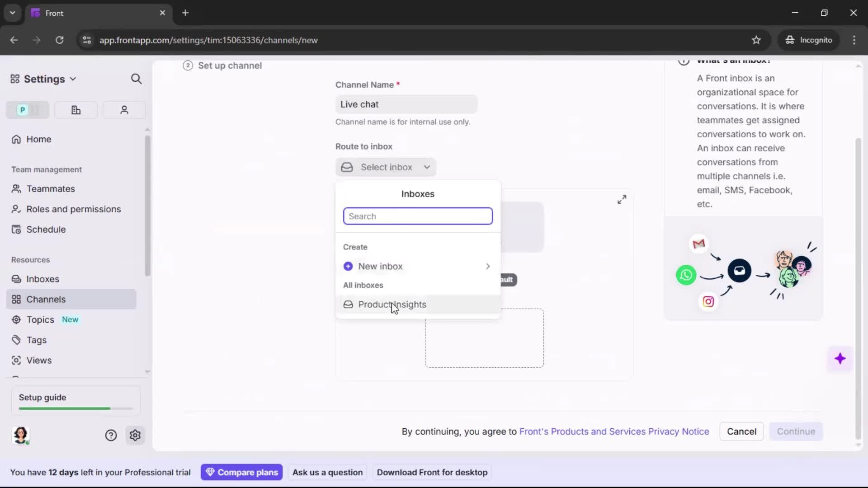Click the Inboxes search field
Image resolution: width=868 pixels, height=488 pixels.
[417, 216]
